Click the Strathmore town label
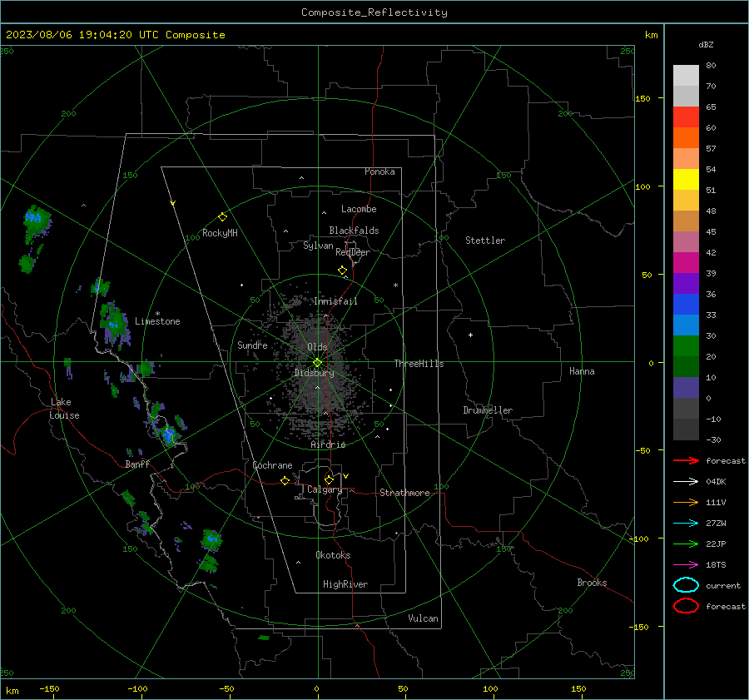 404,493
